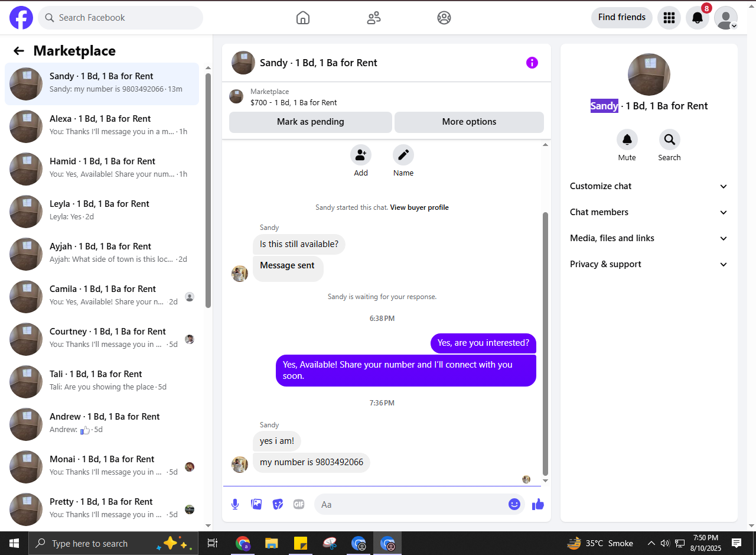This screenshot has width=756, height=555.
Task: Click the Search Facebook input field
Action: [120, 18]
